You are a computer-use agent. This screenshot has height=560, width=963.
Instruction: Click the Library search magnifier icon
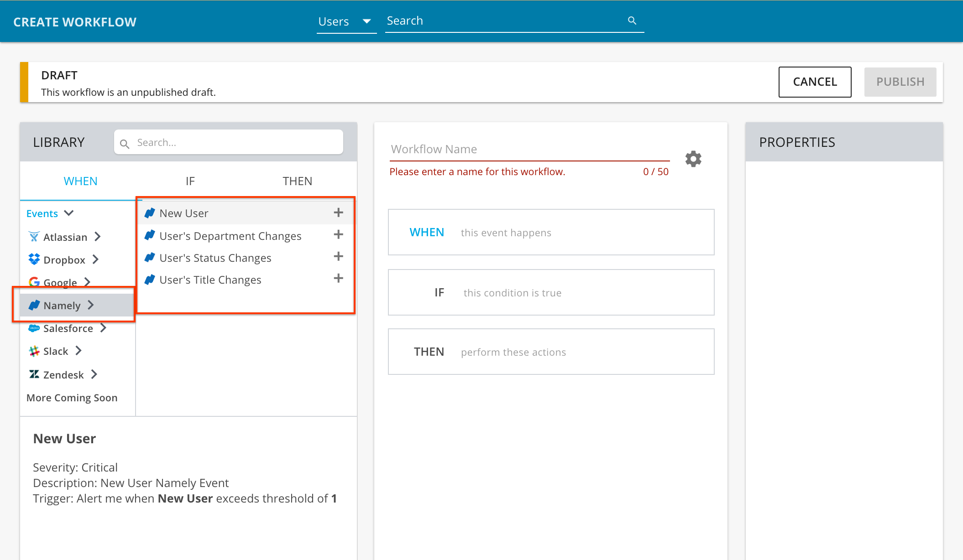pos(124,144)
